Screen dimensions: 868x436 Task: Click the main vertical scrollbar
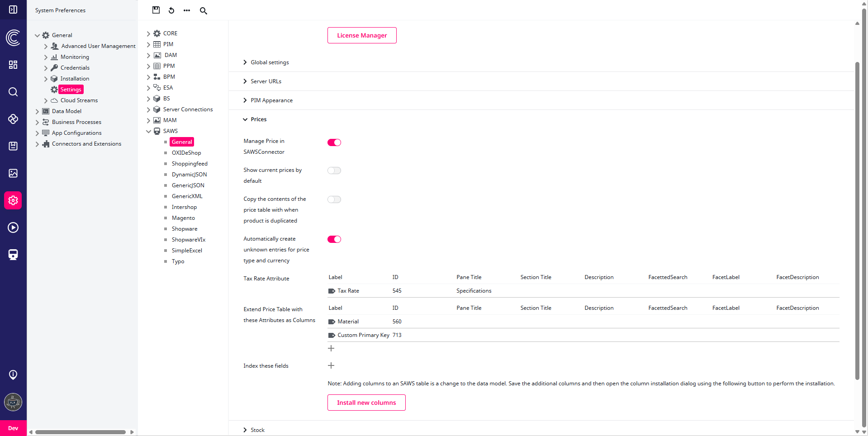point(857,222)
